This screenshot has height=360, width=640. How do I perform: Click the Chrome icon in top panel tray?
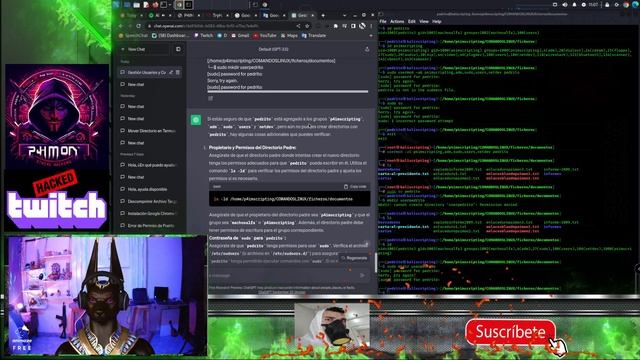626,4
